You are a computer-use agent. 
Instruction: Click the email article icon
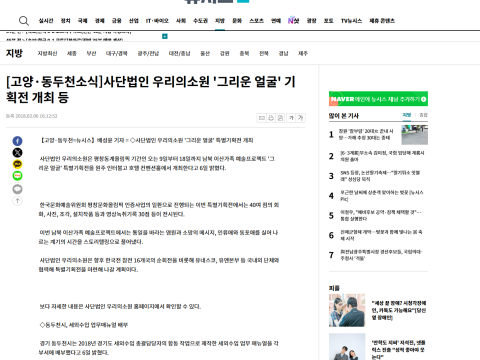pyautogui.click(x=262, y=118)
